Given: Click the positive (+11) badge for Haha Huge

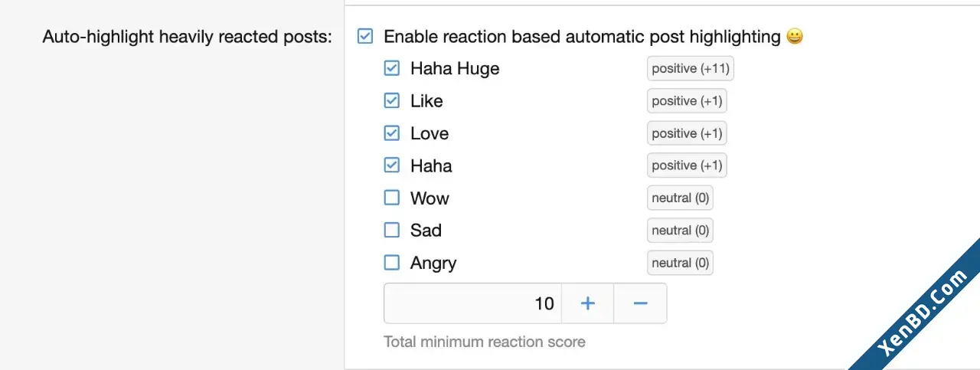Looking at the screenshot, I should (x=691, y=68).
